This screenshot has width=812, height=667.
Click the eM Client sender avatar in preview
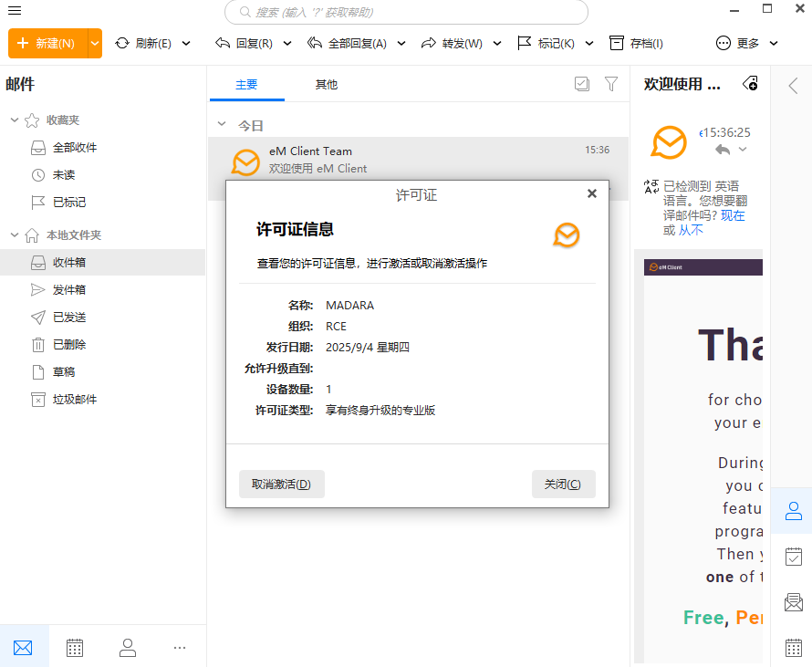[x=669, y=142]
